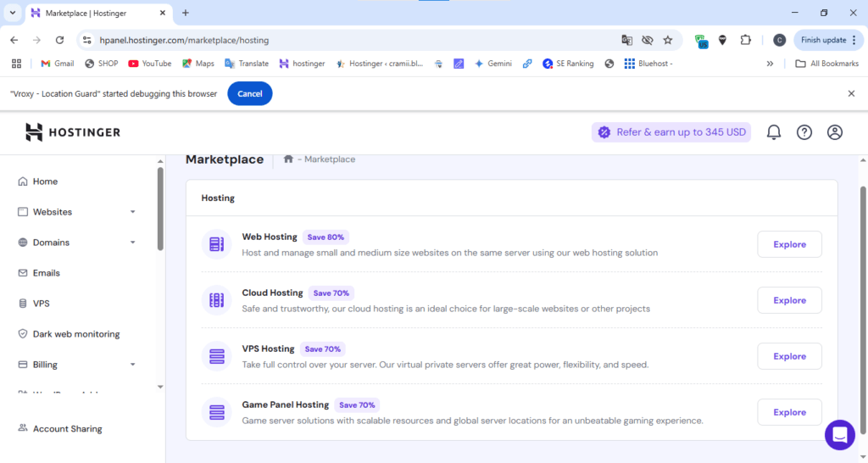The image size is (868, 463).
Task: Expand the Billing sidebar arrow
Action: [x=132, y=365]
